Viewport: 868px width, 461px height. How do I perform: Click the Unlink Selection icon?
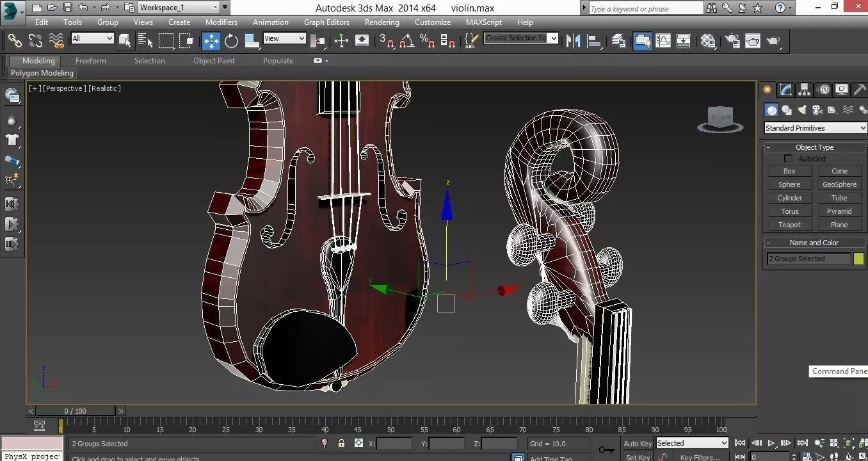[35, 41]
